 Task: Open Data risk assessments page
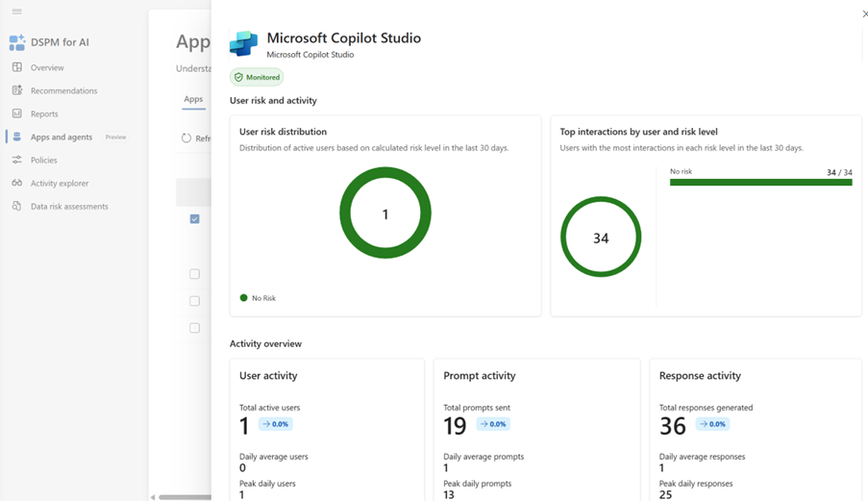click(x=69, y=207)
